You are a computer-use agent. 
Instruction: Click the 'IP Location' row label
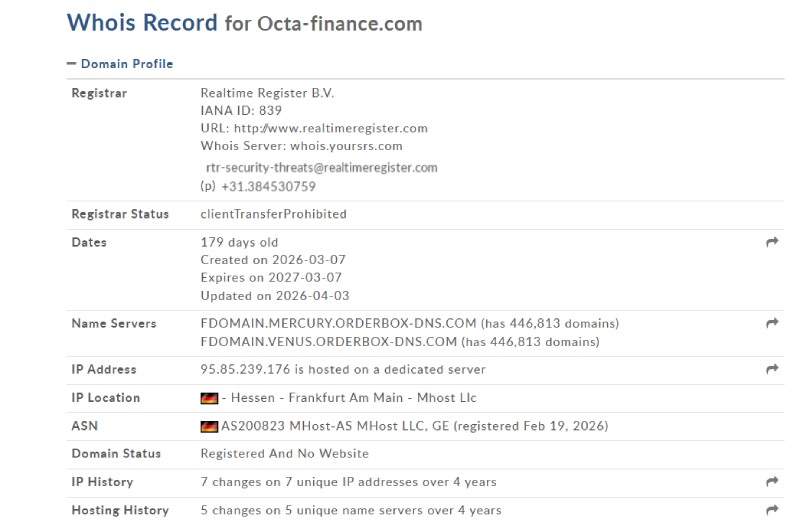[x=106, y=398]
